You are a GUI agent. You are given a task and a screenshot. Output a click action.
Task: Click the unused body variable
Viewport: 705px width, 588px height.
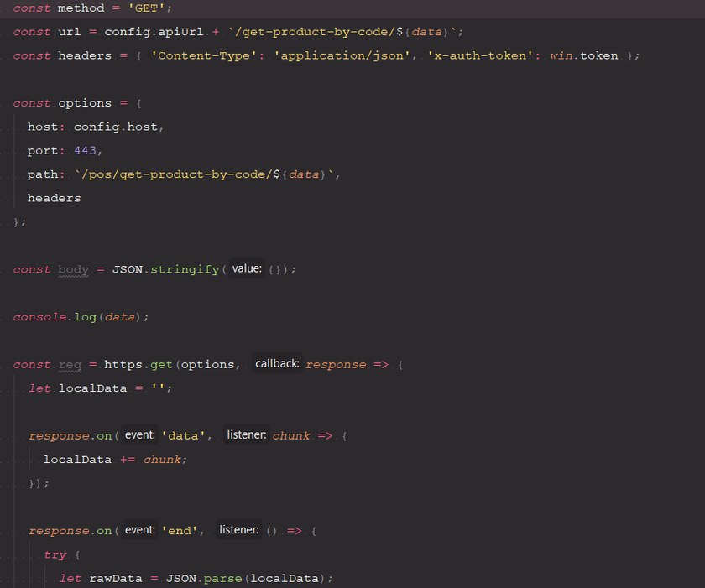[73, 269]
